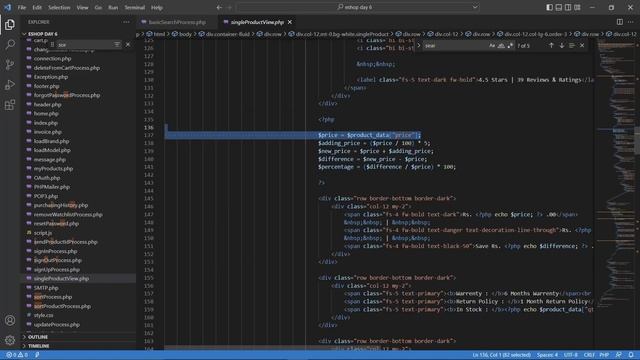Click the Spaces: 4 indentation indicator

[547, 355]
